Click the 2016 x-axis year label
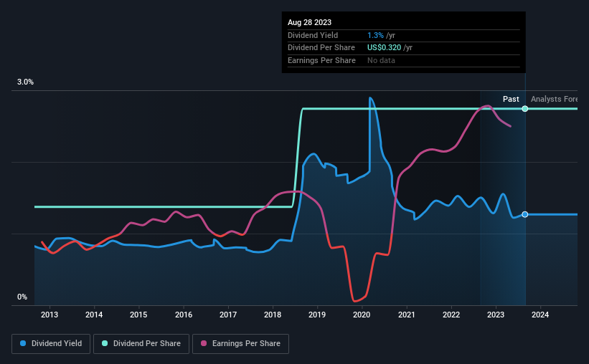The image size is (589, 364). click(184, 315)
